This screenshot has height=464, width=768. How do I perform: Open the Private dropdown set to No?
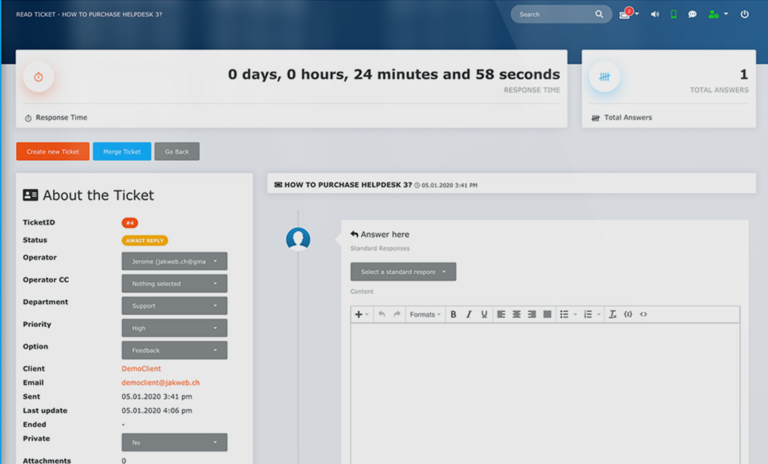pos(174,442)
